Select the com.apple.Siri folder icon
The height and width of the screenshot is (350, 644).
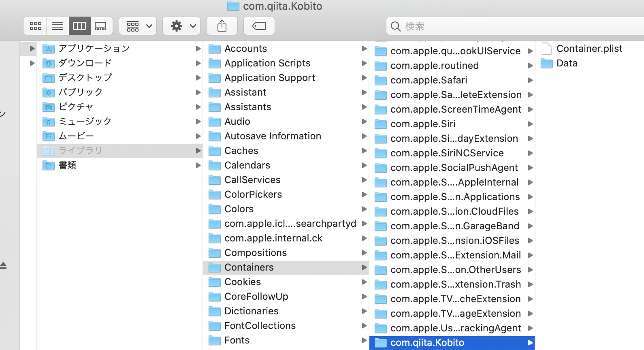[381, 124]
